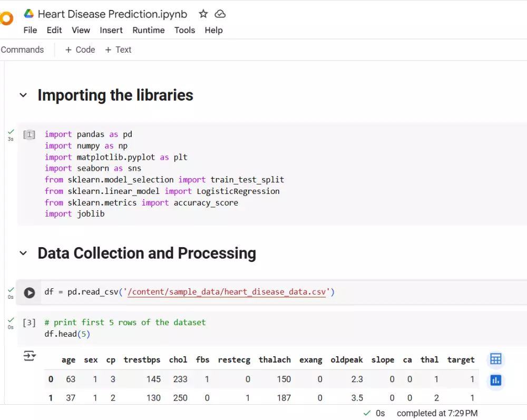
Task: Click the Colab logo icon
Action: [x=5, y=19]
